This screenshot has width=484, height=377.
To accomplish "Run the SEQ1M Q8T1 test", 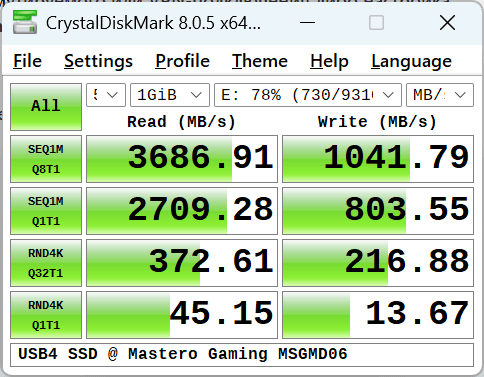I will (46, 159).
